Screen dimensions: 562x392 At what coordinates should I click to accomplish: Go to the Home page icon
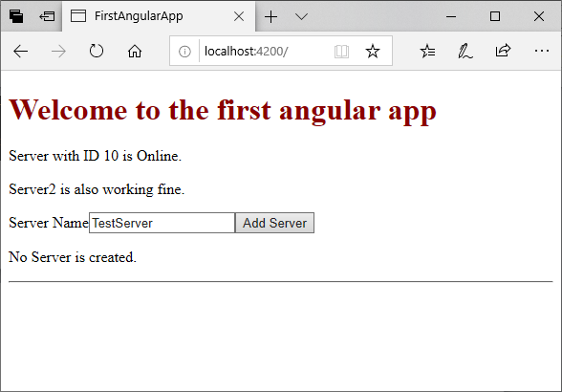(x=135, y=52)
